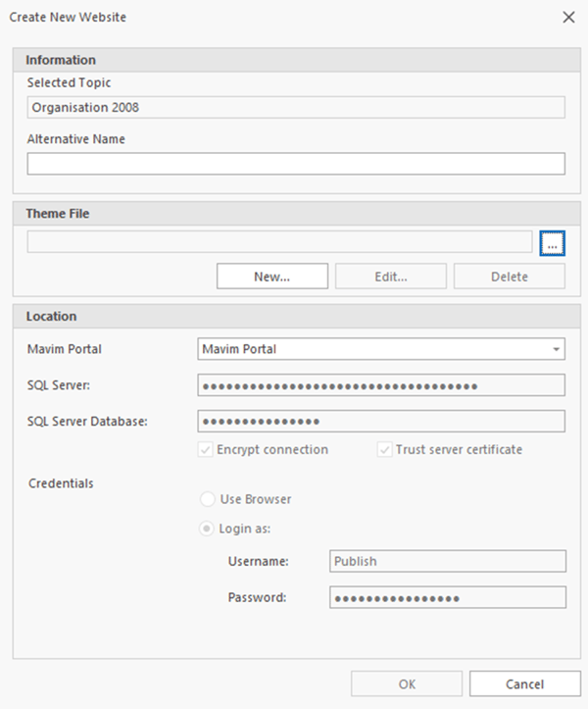Click the Theme File path field

279,242
